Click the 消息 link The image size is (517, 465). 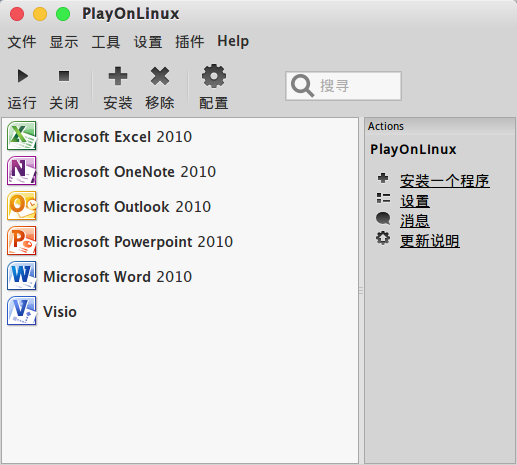[x=415, y=221]
